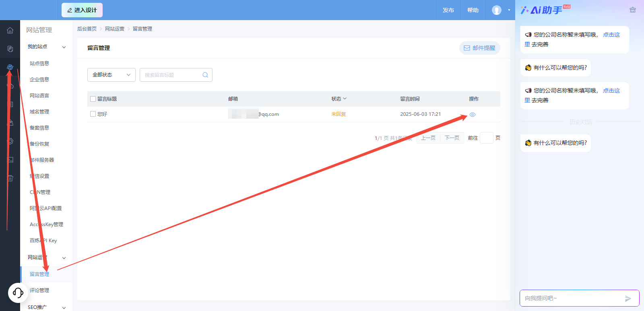Open 备份恢复 in side menu
This screenshot has width=644, height=311.
39,144
